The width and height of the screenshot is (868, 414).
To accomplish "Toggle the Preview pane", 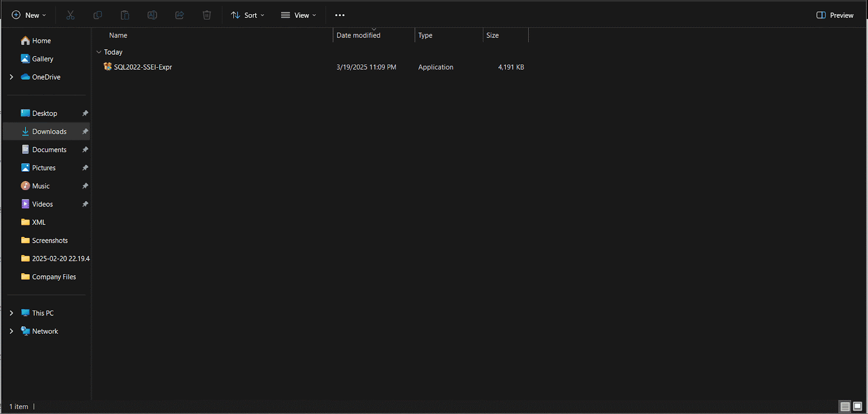I will click(x=834, y=15).
